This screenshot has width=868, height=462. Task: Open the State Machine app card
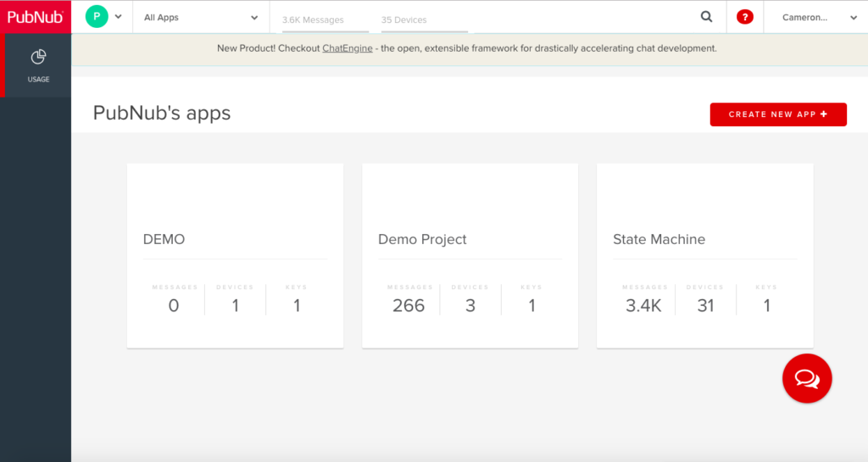click(x=704, y=240)
